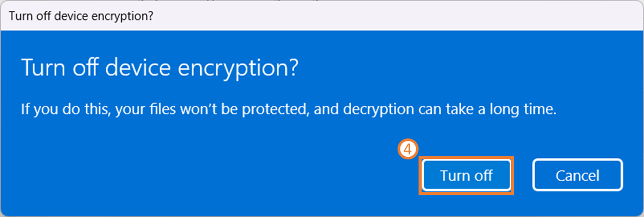This screenshot has width=644, height=217.
Task: Click the circled number 4 marker
Action: click(x=407, y=150)
